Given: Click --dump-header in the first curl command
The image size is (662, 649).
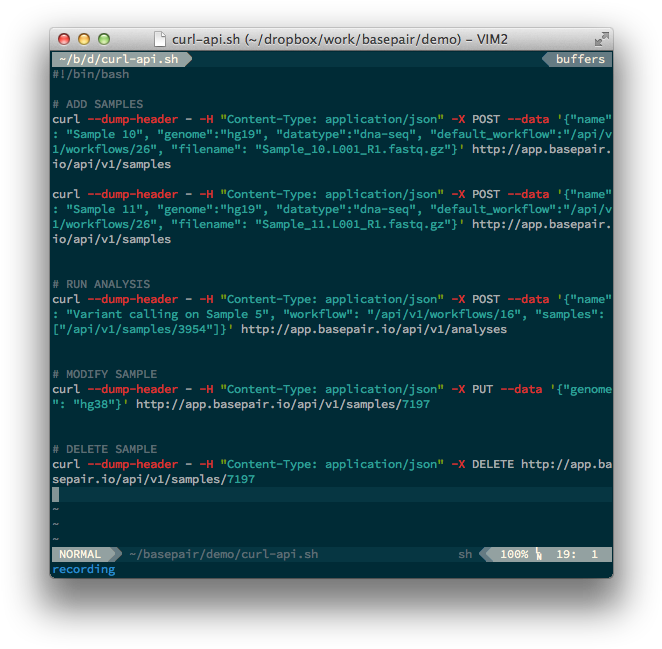Looking at the screenshot, I should (x=133, y=119).
